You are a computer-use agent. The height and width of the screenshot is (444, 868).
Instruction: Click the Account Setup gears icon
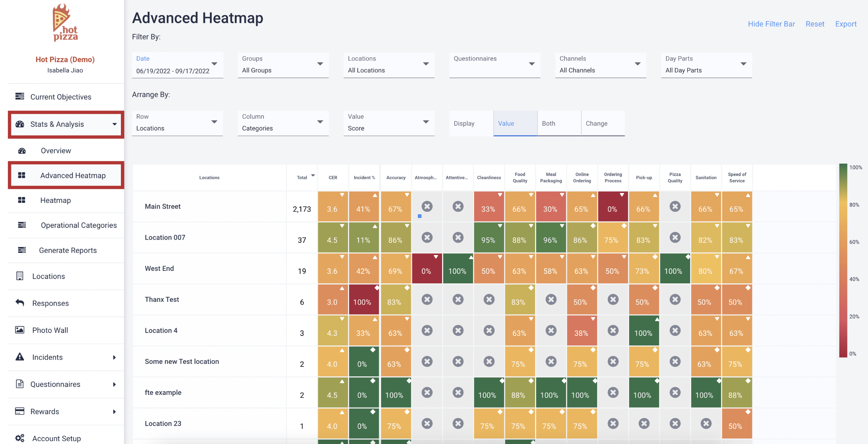click(x=20, y=438)
